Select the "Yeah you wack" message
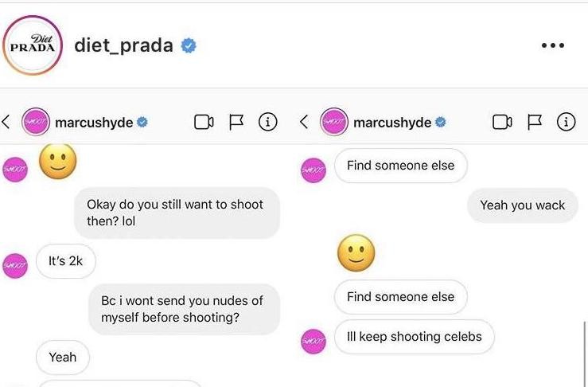This screenshot has width=588, height=387. pos(522,205)
